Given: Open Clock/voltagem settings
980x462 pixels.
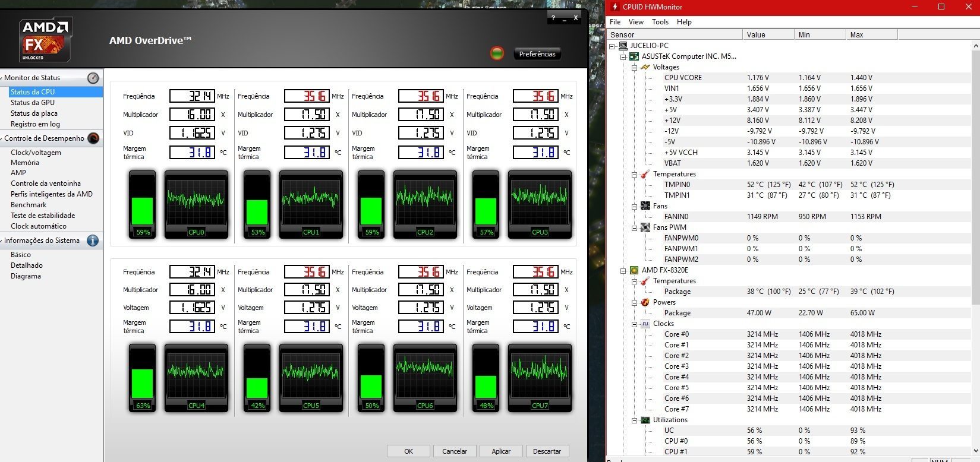Looking at the screenshot, I should pyautogui.click(x=36, y=153).
